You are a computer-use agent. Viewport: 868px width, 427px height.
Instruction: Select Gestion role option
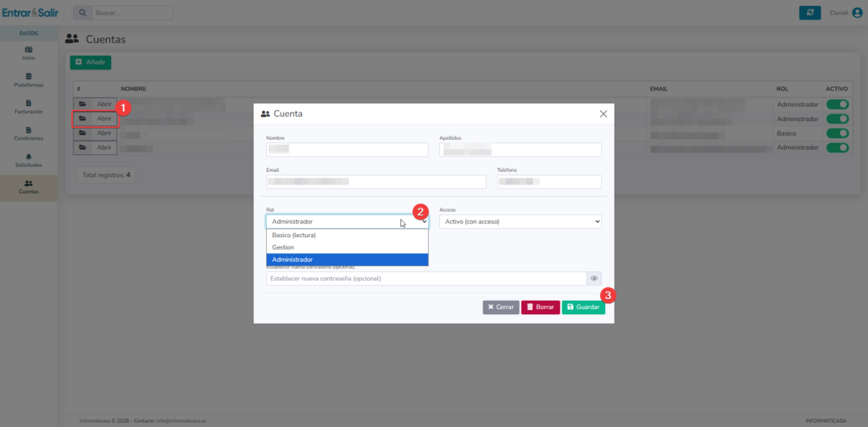[x=347, y=247]
